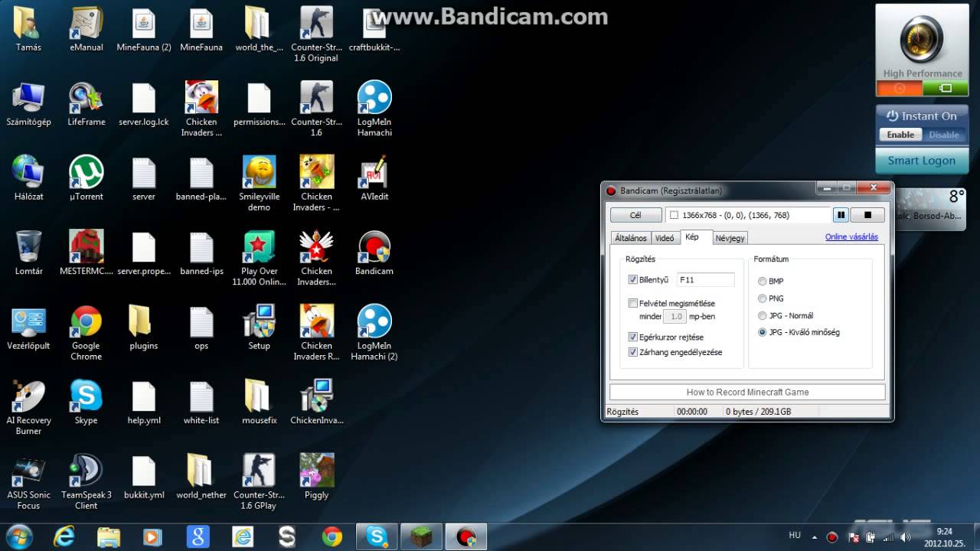
Task: Switch to the Névjegy tab
Action: tap(730, 238)
